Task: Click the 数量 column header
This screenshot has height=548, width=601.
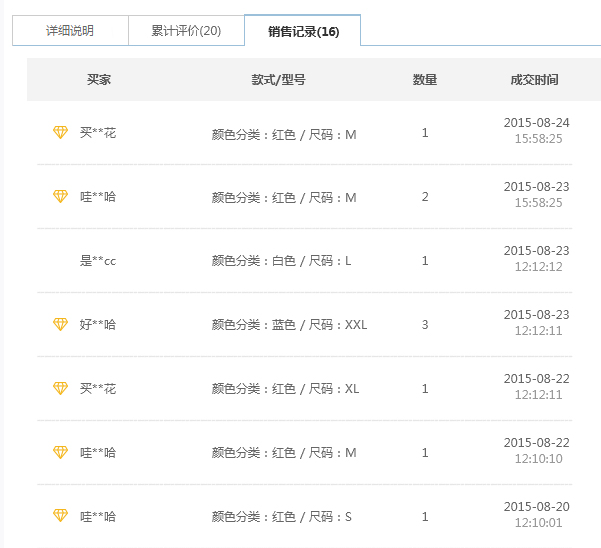Action: click(x=425, y=80)
